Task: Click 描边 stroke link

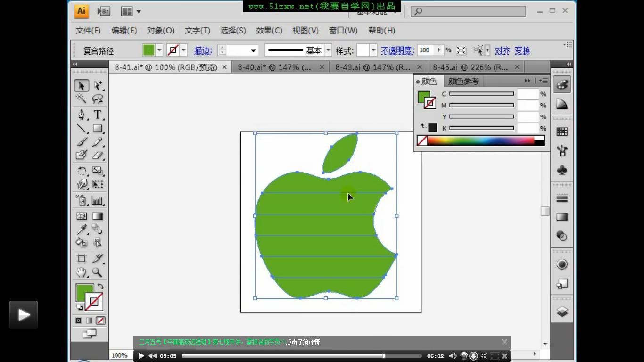Action: click(203, 50)
